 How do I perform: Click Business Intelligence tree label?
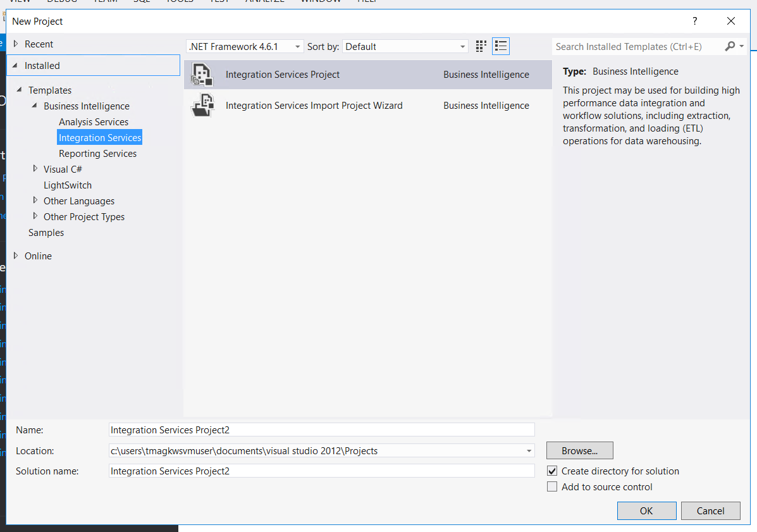pos(87,106)
